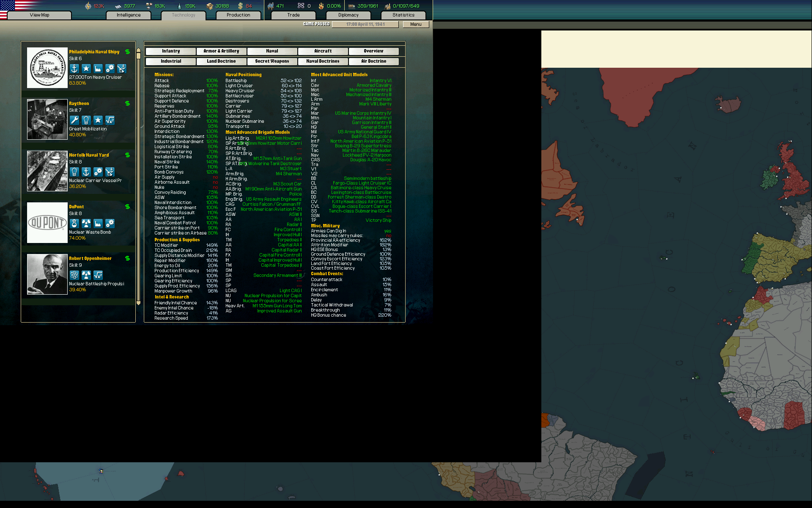Screen dimensions: 812x508
Task: Click Oppenheimer's nuclear radiation icon
Action: (x=86, y=275)
